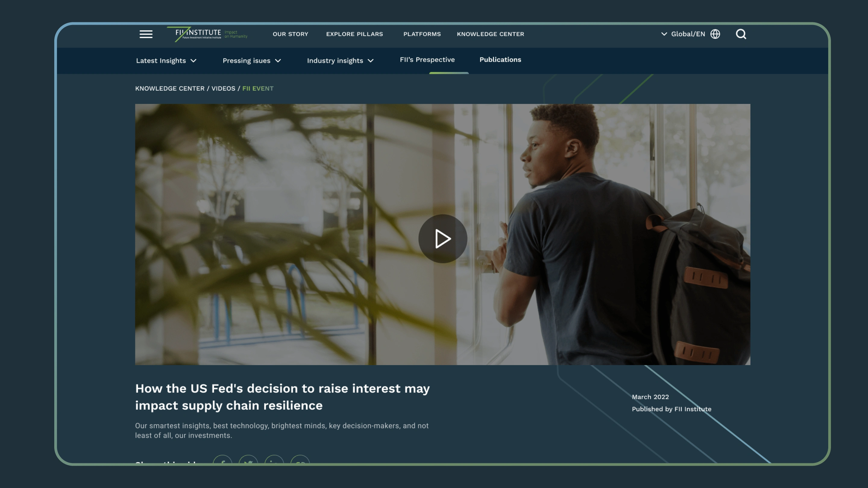Screen dimensions: 868x488
Task: Open the hamburger menu
Action: [146, 34]
